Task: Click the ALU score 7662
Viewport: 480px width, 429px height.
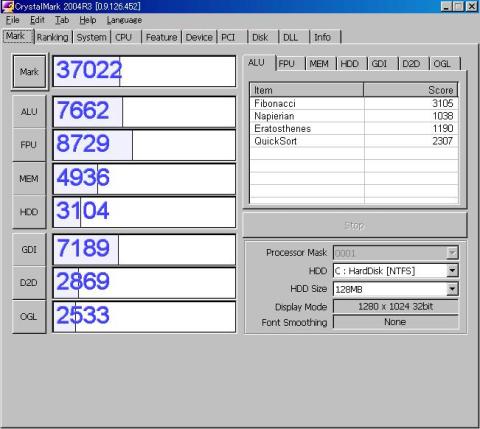Action: pos(83,110)
